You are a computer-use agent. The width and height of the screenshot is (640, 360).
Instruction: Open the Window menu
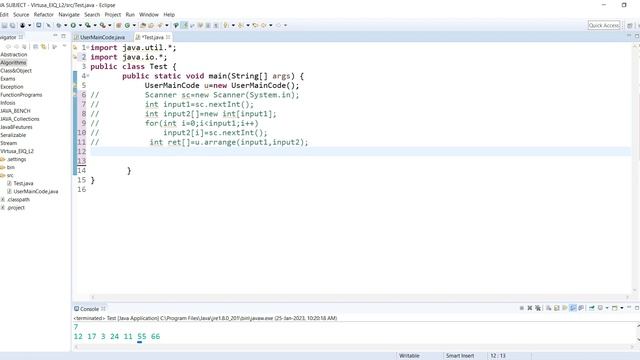[149, 14]
